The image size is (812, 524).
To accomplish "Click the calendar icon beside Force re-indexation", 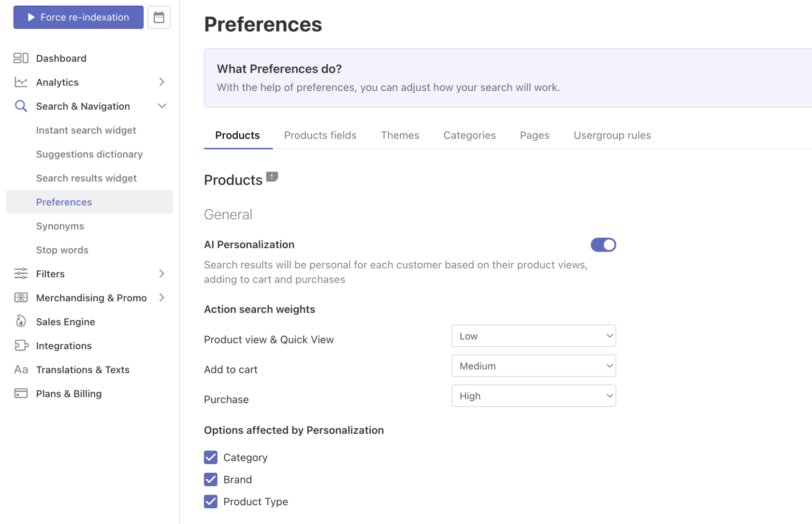I will coord(159,17).
